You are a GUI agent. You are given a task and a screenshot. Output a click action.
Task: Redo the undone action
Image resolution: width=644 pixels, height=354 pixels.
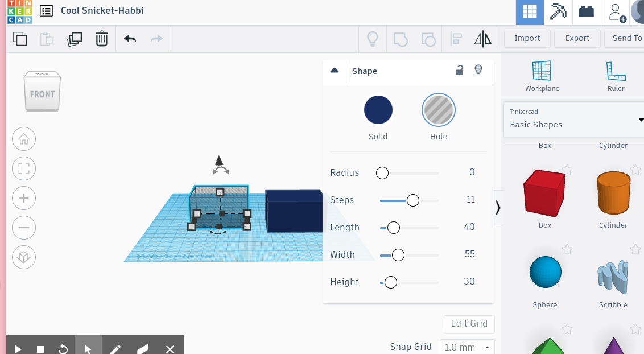pos(156,39)
